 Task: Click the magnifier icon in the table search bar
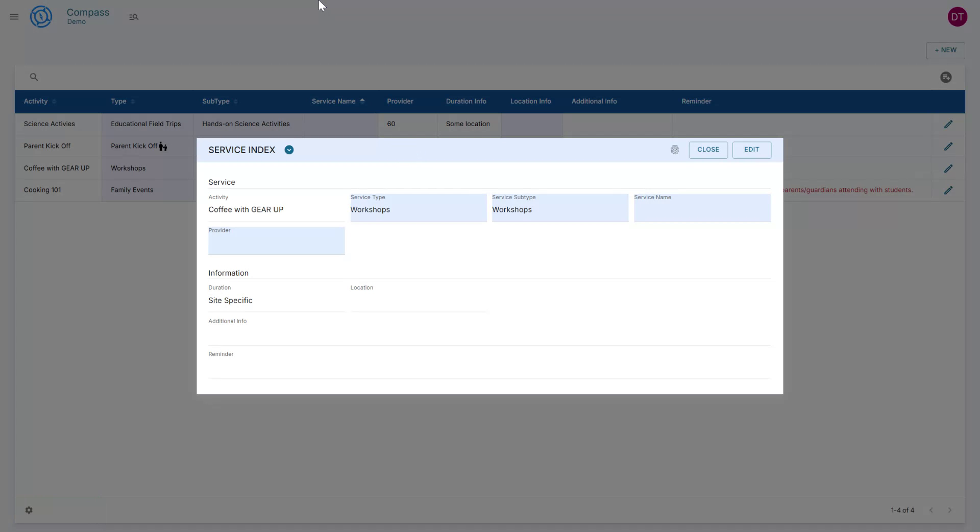tap(34, 77)
